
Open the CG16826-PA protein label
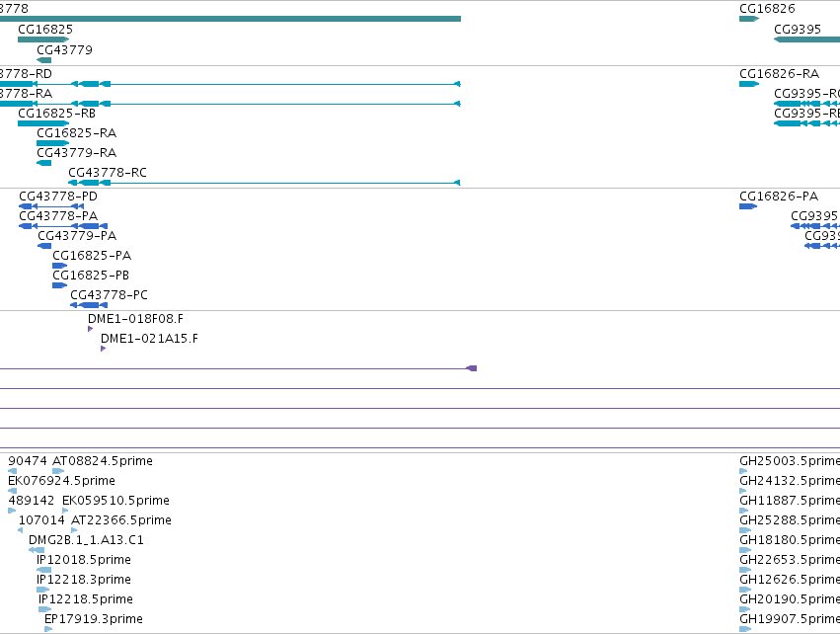click(x=779, y=197)
